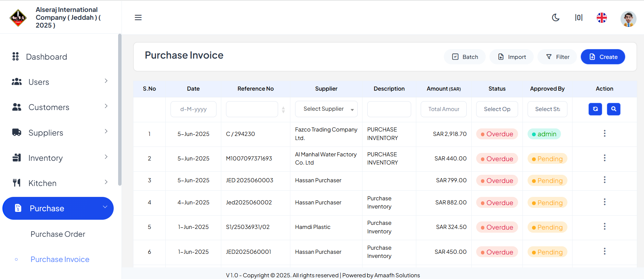This screenshot has height=279, width=644.
Task: Open action menu for row 1
Action: 605,134
